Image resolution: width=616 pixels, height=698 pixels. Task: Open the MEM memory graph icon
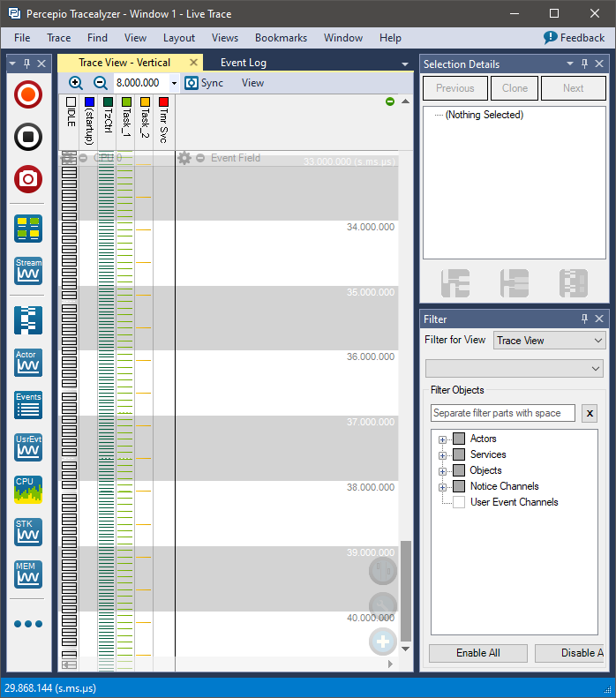pyautogui.click(x=28, y=574)
